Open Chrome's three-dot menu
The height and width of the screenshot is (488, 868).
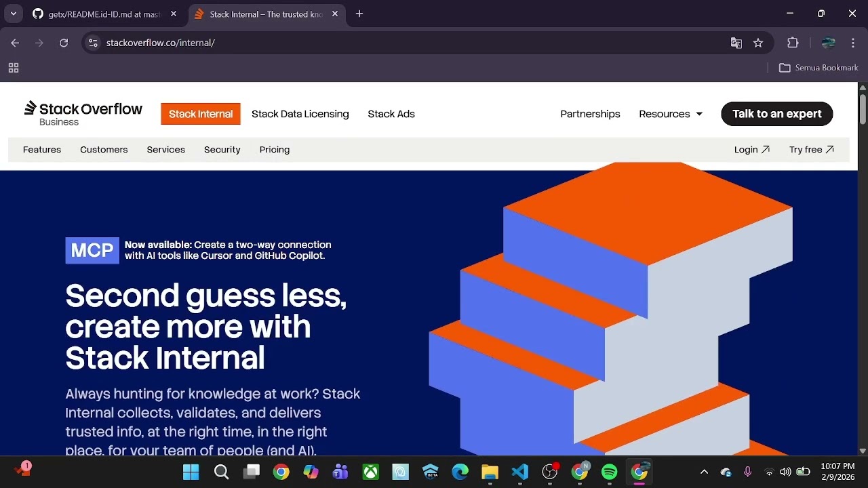pyautogui.click(x=853, y=43)
